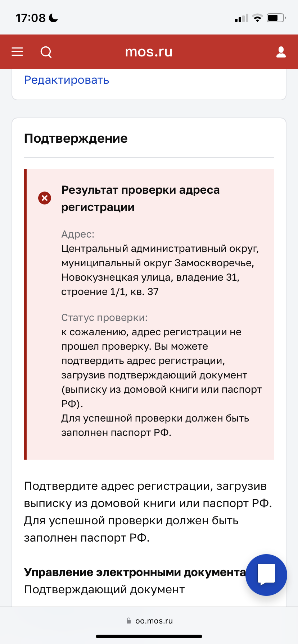Click the Редактировать link
The image size is (298, 644).
pos(67,80)
